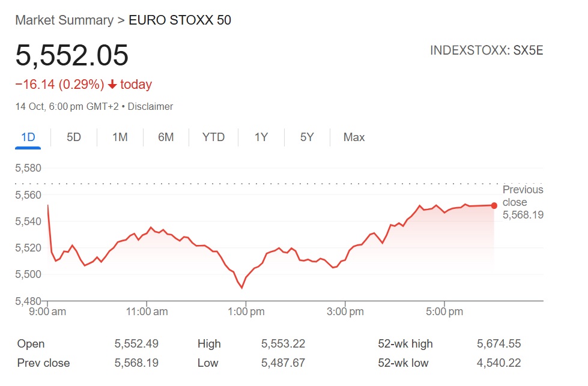Click the 1:00 pm axis label

coord(246,312)
